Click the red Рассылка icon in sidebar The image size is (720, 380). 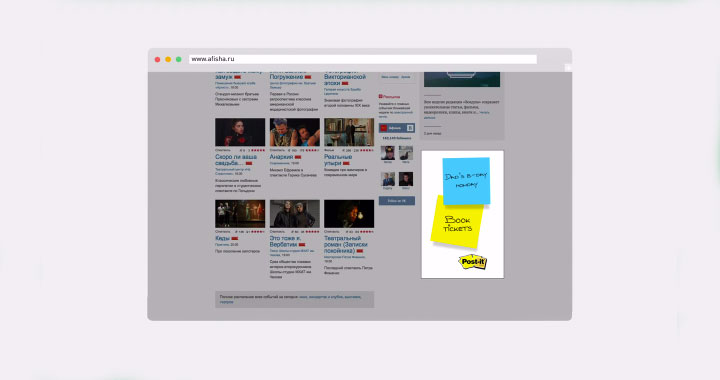pyautogui.click(x=380, y=96)
